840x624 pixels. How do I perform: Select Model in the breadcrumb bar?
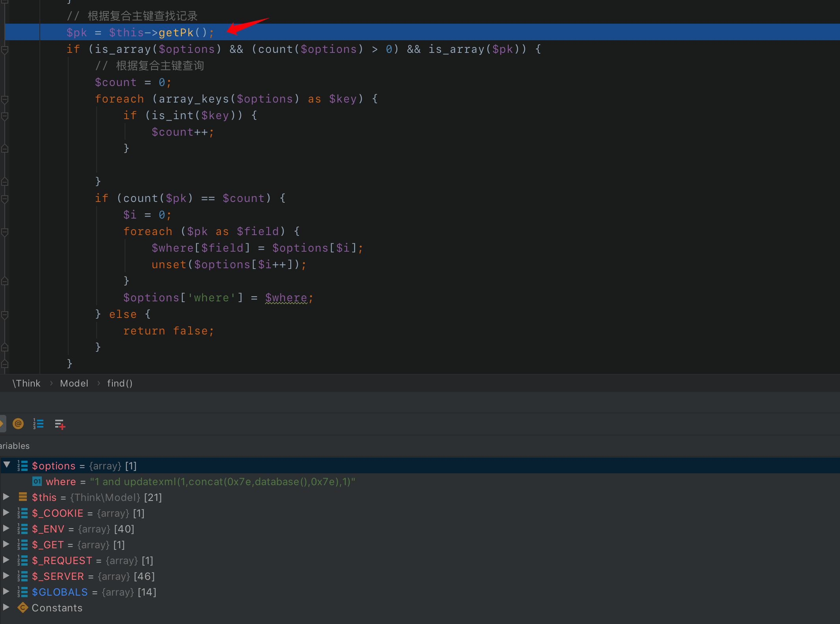[x=74, y=383]
